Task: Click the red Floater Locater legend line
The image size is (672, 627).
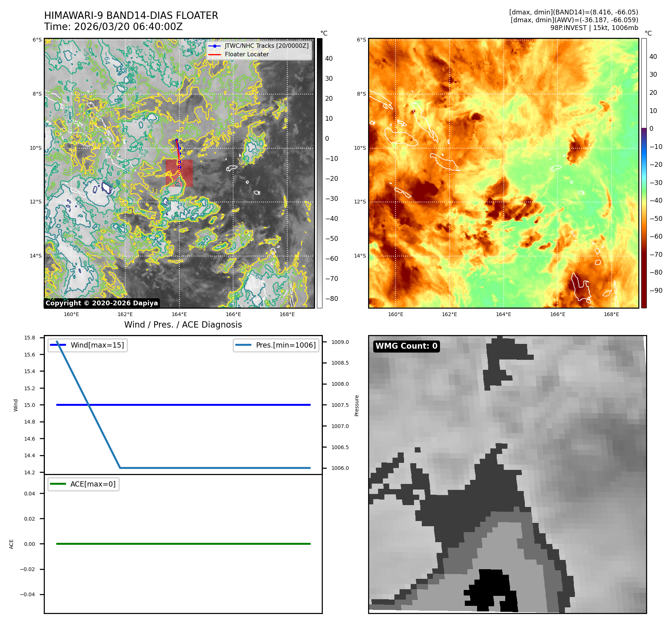Action: pos(215,54)
